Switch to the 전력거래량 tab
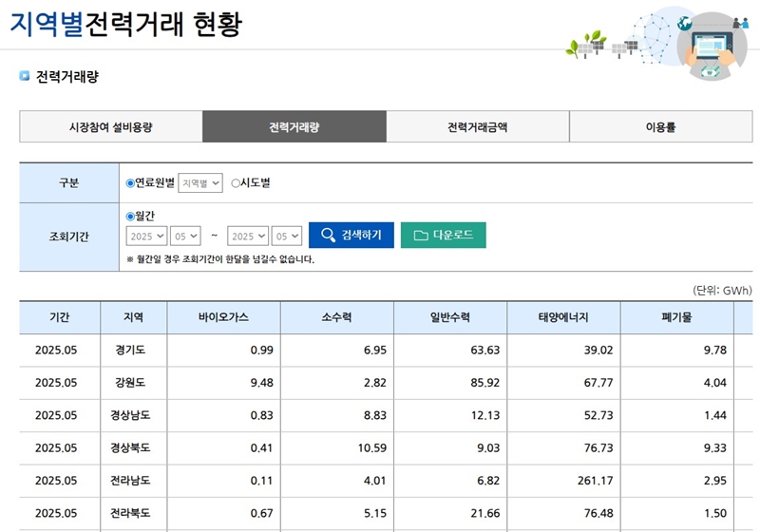Image resolution: width=760 pixels, height=532 pixels. [x=294, y=127]
